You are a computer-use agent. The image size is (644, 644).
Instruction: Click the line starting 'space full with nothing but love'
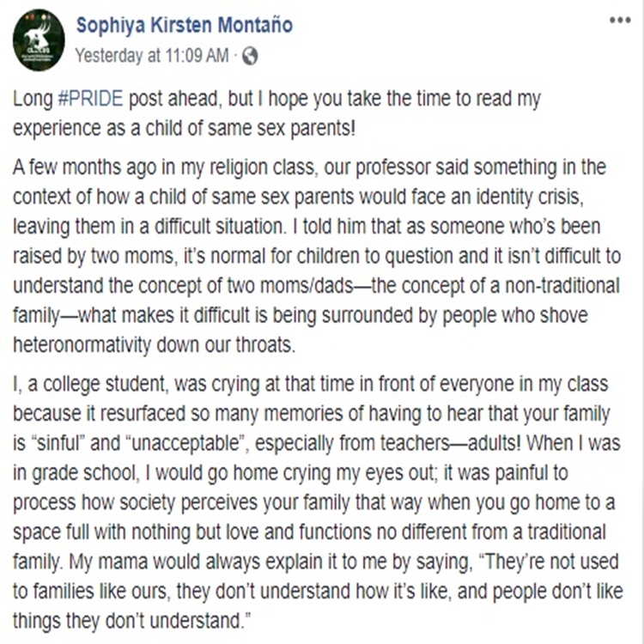[x=309, y=532]
